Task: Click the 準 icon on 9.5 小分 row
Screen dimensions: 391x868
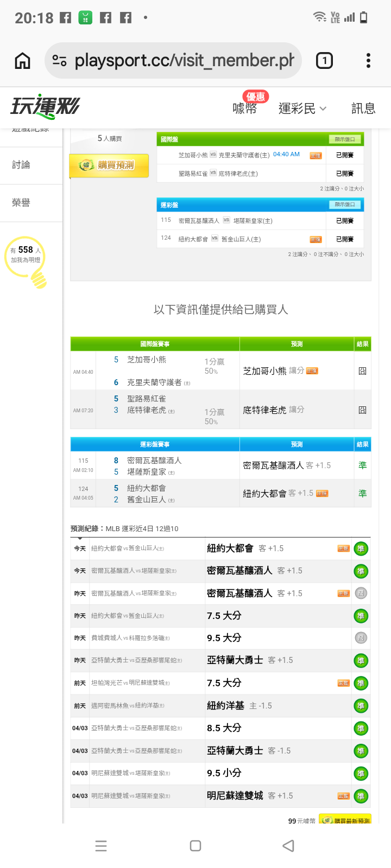Action: click(361, 774)
